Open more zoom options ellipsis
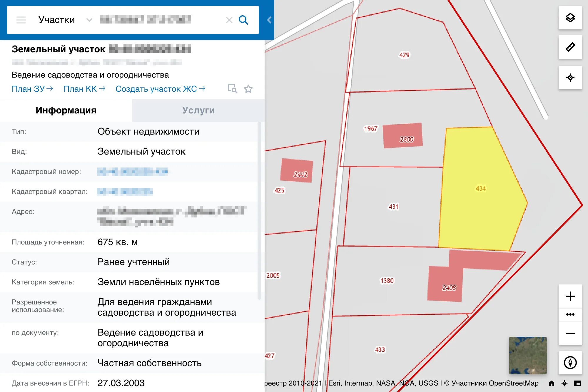Image resolution: width=588 pixels, height=392 pixels. click(x=570, y=314)
